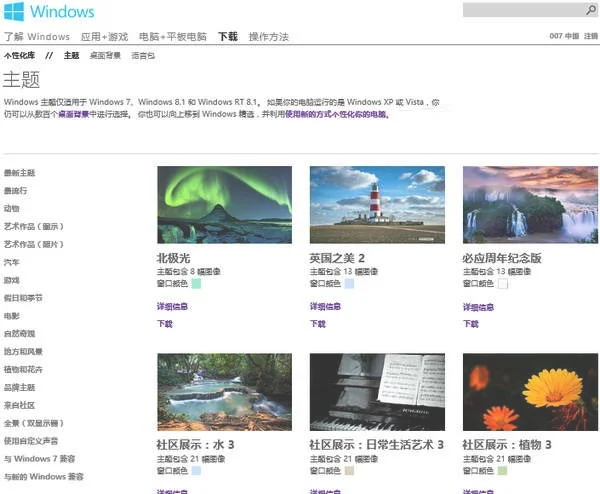The image size is (600, 494).
Task: Choose the 最流行 category
Action: (x=15, y=191)
